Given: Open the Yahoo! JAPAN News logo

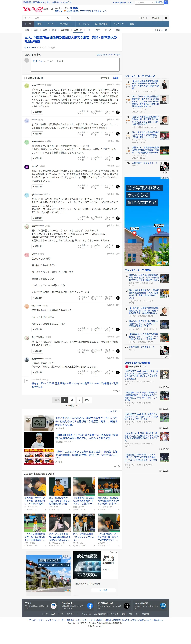Looking at the screenshot, I should [38, 10].
